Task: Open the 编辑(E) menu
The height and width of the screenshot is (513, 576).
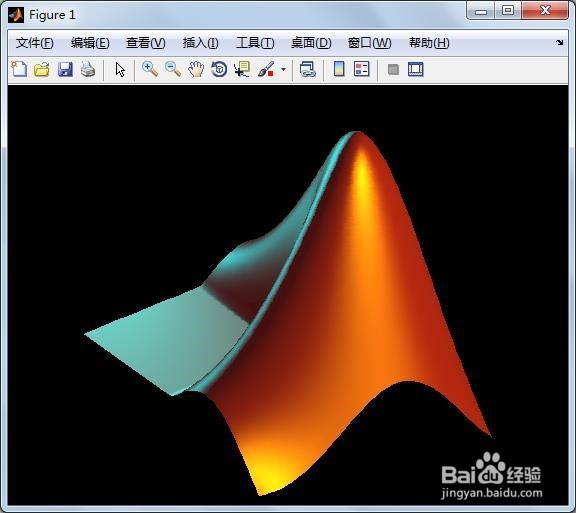Action: pyautogui.click(x=90, y=43)
